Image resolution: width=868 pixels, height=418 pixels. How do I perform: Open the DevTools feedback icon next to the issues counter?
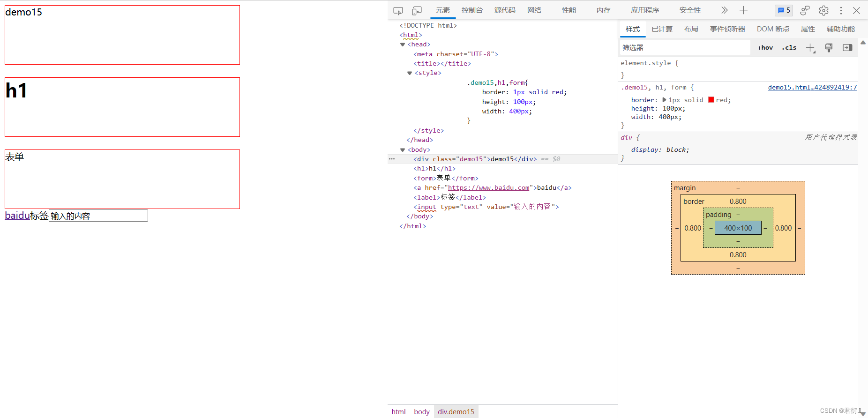(x=805, y=10)
